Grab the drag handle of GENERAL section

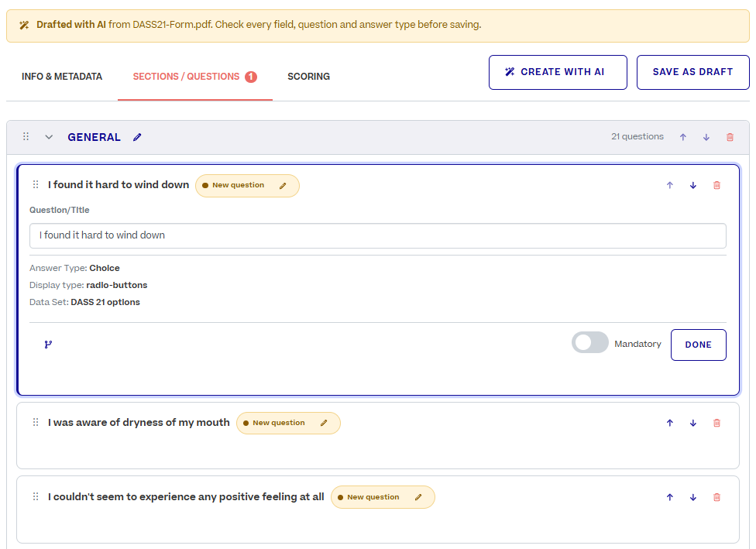tap(26, 137)
